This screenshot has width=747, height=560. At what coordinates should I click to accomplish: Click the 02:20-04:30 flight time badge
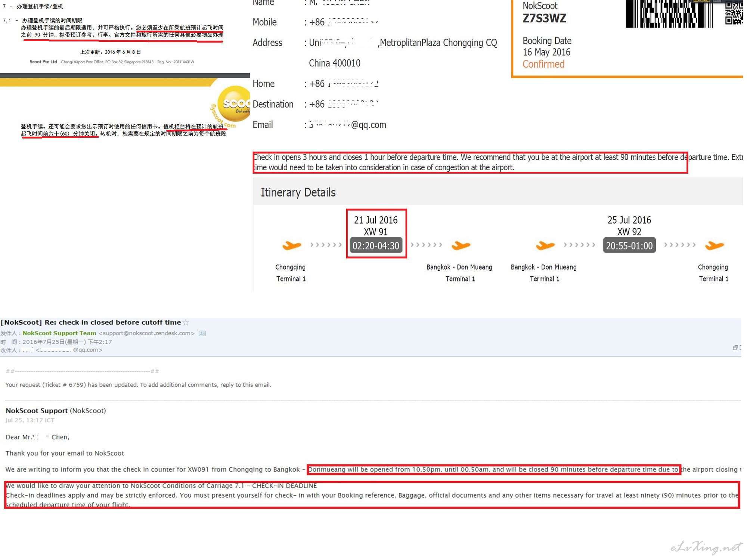click(x=376, y=246)
